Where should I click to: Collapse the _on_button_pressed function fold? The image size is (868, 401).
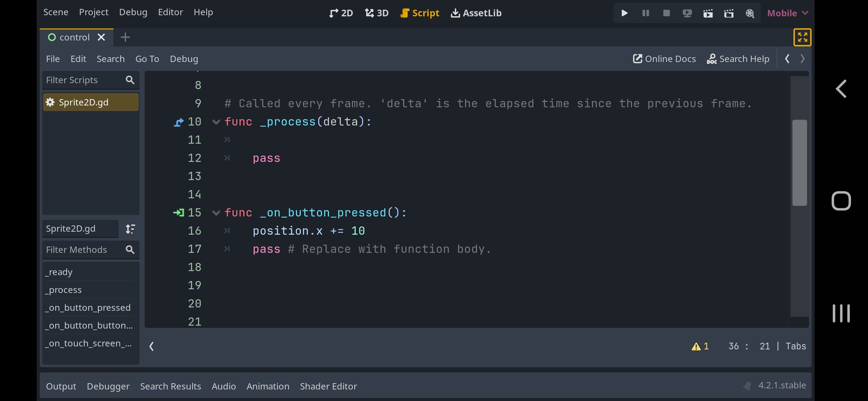[x=216, y=213]
